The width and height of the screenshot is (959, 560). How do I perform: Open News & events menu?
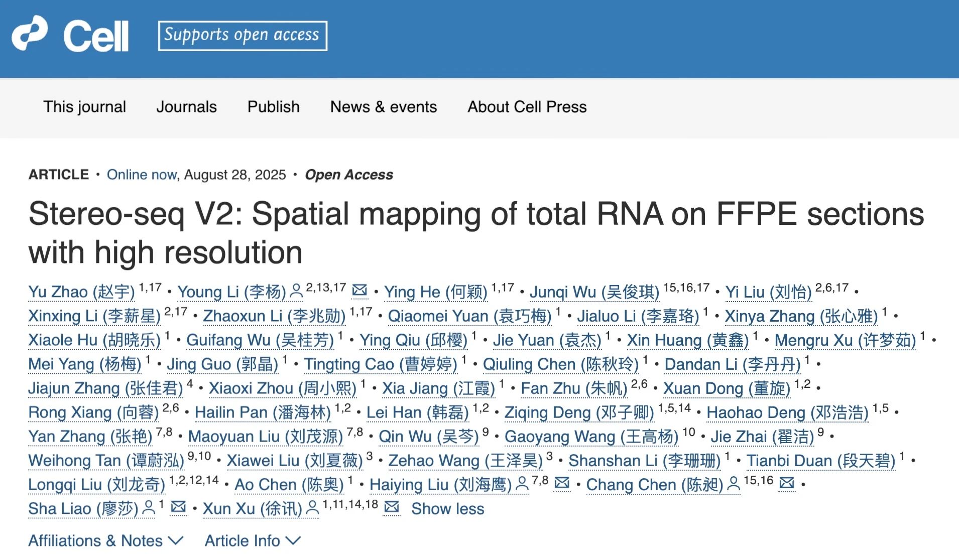[383, 107]
